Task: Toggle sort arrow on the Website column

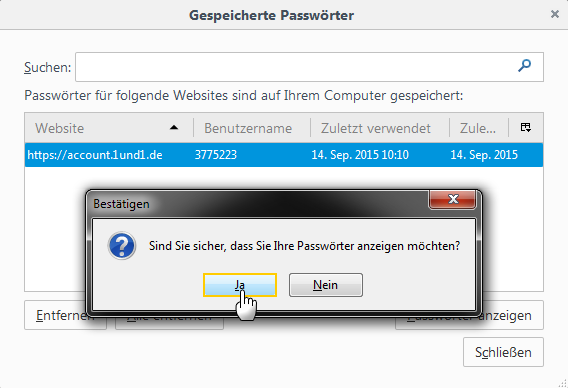Action: [x=174, y=128]
